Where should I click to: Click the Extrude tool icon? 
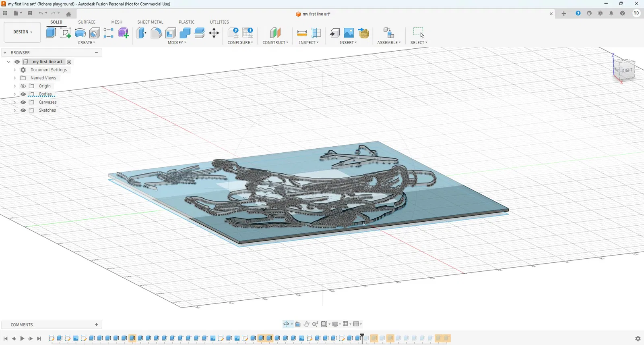(x=51, y=33)
